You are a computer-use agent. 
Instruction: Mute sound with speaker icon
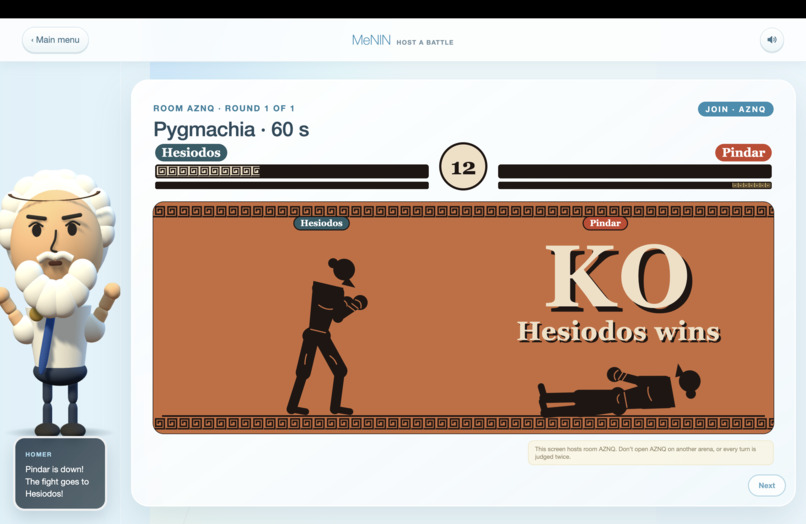pos(772,40)
